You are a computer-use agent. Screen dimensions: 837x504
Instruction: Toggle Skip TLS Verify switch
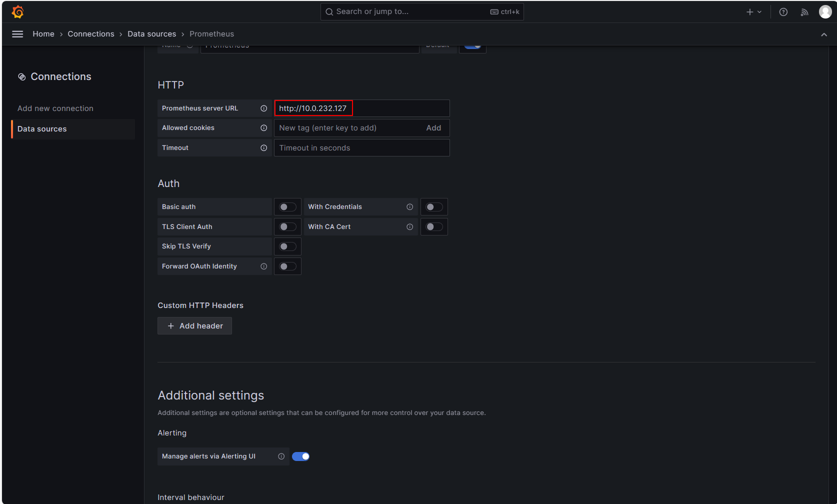click(287, 246)
